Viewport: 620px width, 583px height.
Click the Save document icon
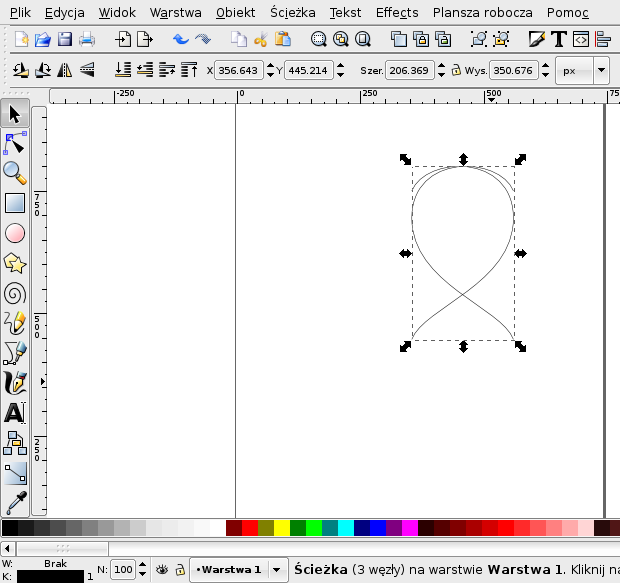(65, 40)
